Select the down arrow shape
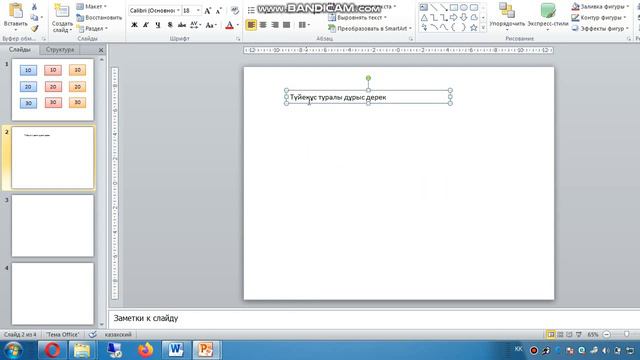Image resolution: width=640 pixels, height=360 pixels. pyautogui.click(x=464, y=18)
